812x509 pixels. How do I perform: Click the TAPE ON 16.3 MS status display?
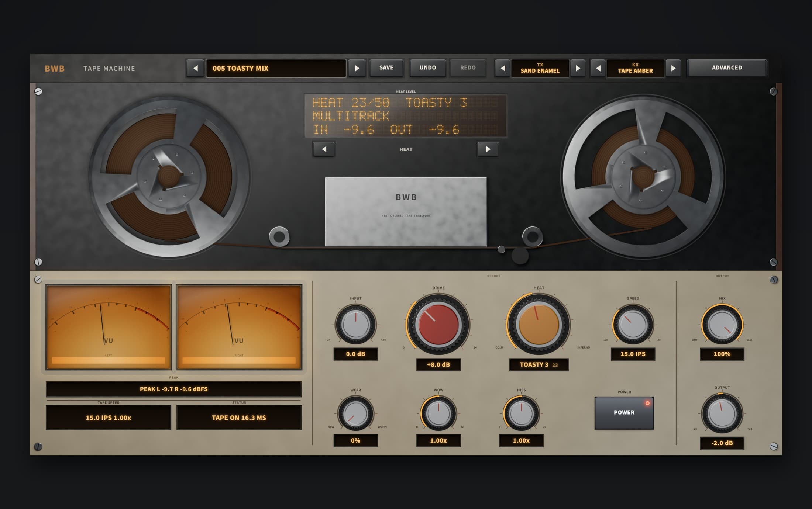coord(239,418)
